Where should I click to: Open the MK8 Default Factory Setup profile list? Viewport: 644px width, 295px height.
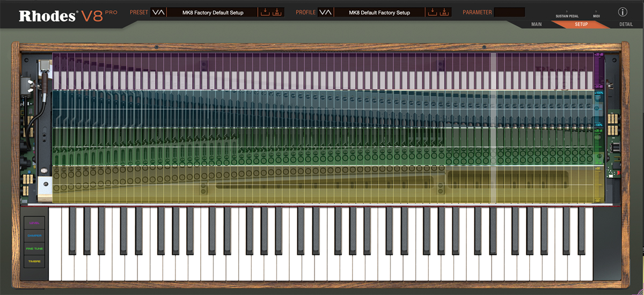tap(379, 12)
